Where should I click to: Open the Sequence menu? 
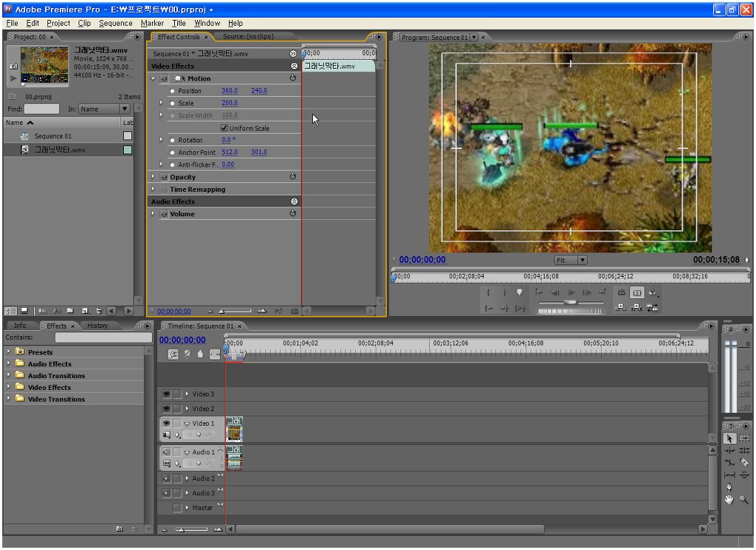115,23
